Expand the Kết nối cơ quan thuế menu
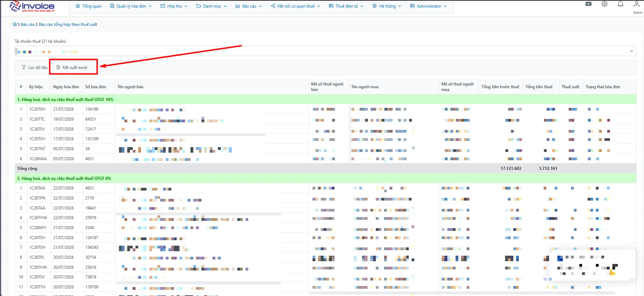The image size is (644, 296). click(x=295, y=6)
